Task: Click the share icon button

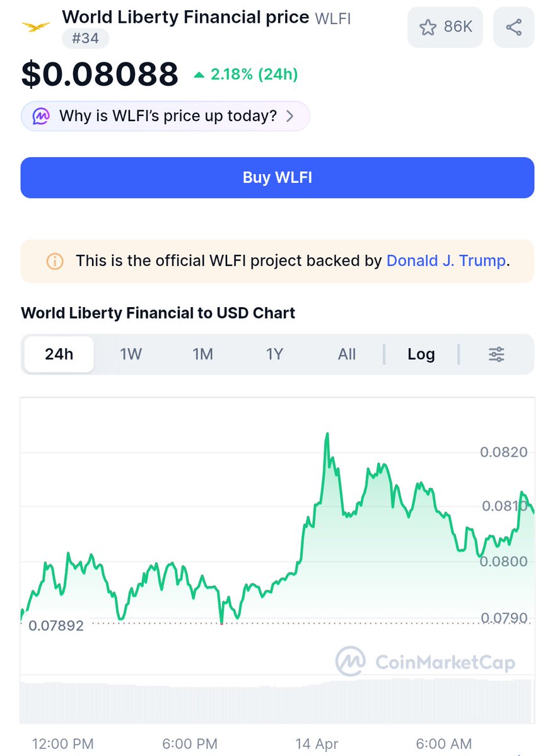Action: [x=513, y=27]
